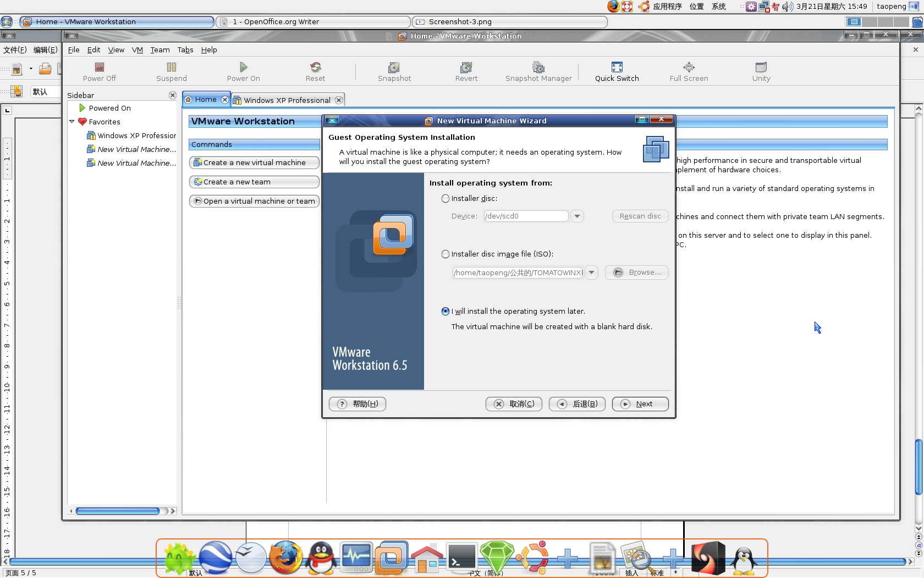
Task: Select the Installer disc radio button
Action: [446, 199]
